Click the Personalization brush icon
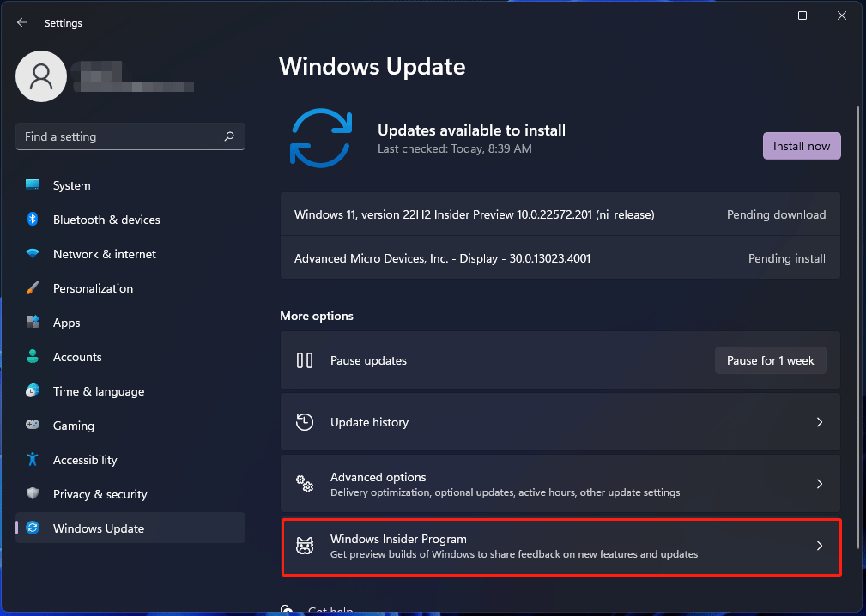This screenshot has width=866, height=616. pyautogui.click(x=33, y=288)
